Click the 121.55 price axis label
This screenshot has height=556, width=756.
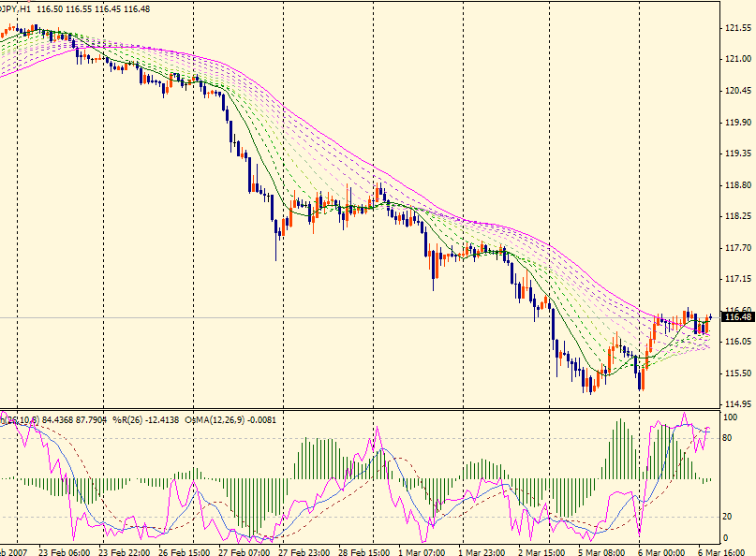pos(739,28)
